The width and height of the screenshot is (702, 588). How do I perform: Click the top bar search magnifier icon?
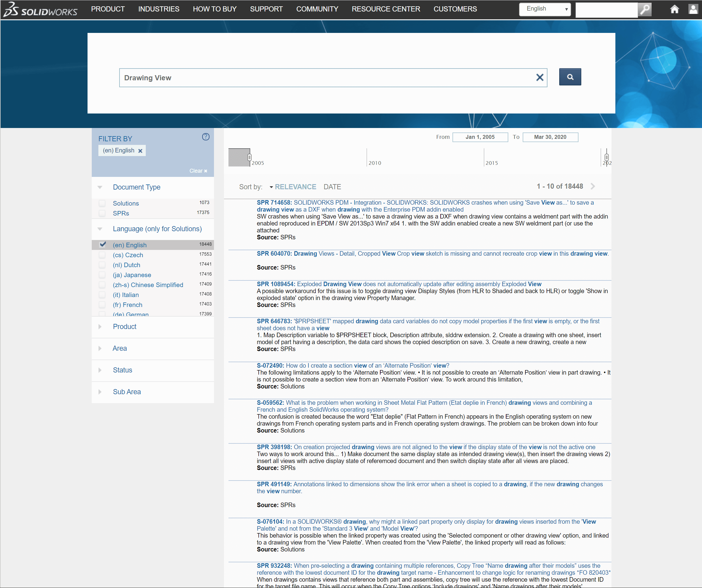pyautogui.click(x=645, y=9)
